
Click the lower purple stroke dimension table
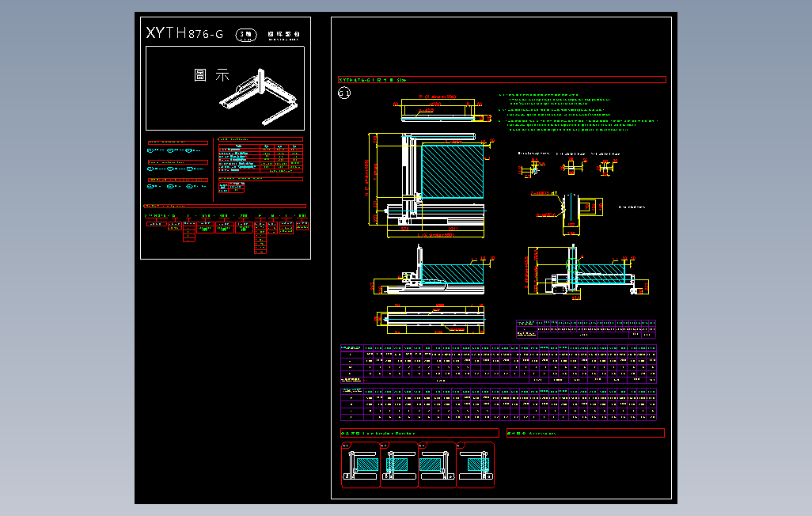[x=498, y=404]
